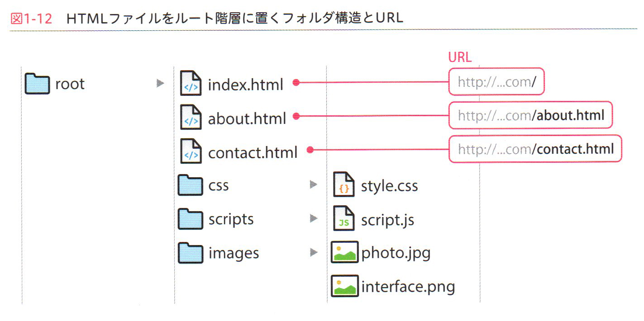Select the photo.jpg image thumbnail

344,252
